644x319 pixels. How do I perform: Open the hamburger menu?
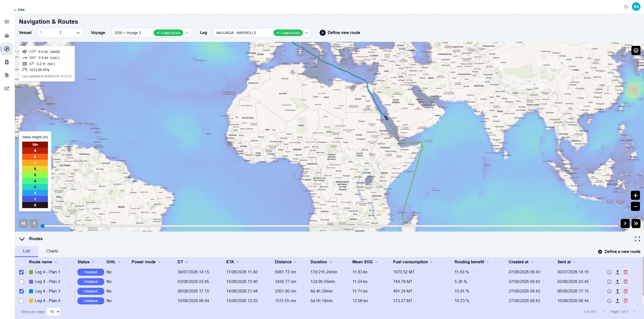(x=7, y=22)
